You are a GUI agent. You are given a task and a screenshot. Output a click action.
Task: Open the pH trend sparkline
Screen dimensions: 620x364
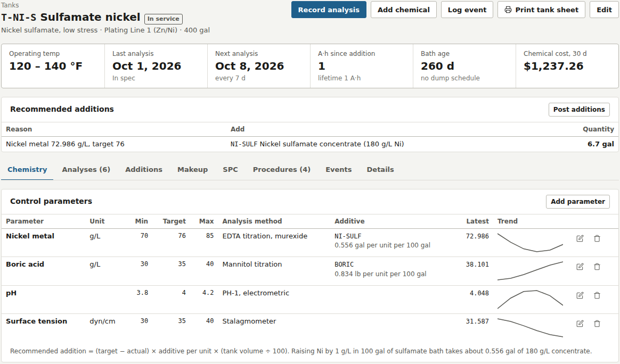530,300
